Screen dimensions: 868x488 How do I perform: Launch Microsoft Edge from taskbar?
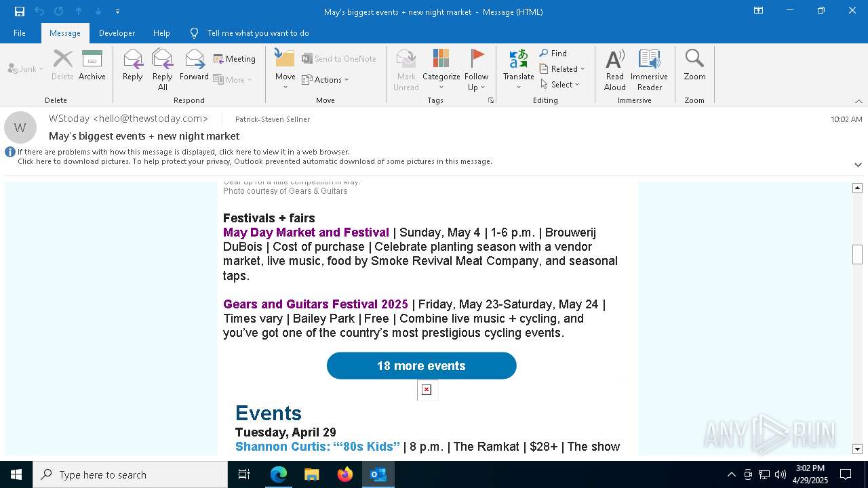coord(279,474)
